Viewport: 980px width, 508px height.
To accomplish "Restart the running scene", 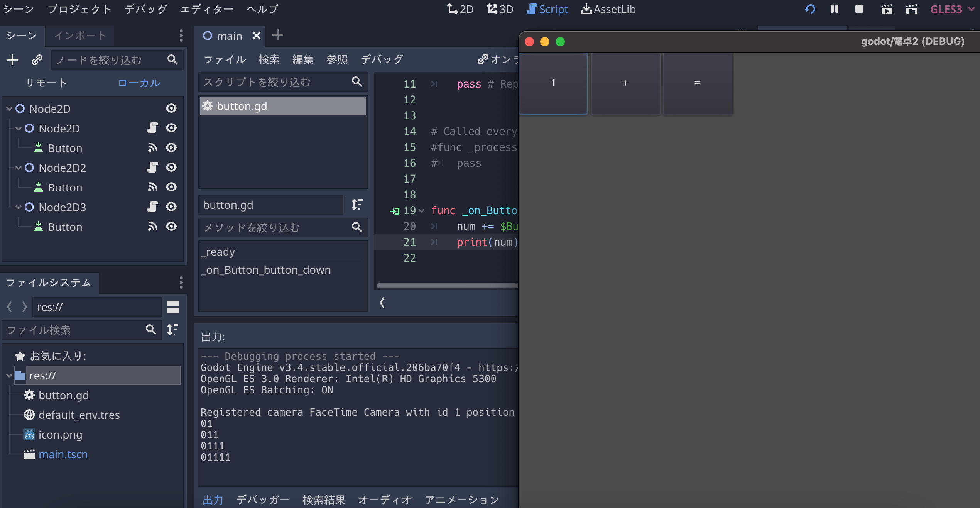I will coord(810,9).
